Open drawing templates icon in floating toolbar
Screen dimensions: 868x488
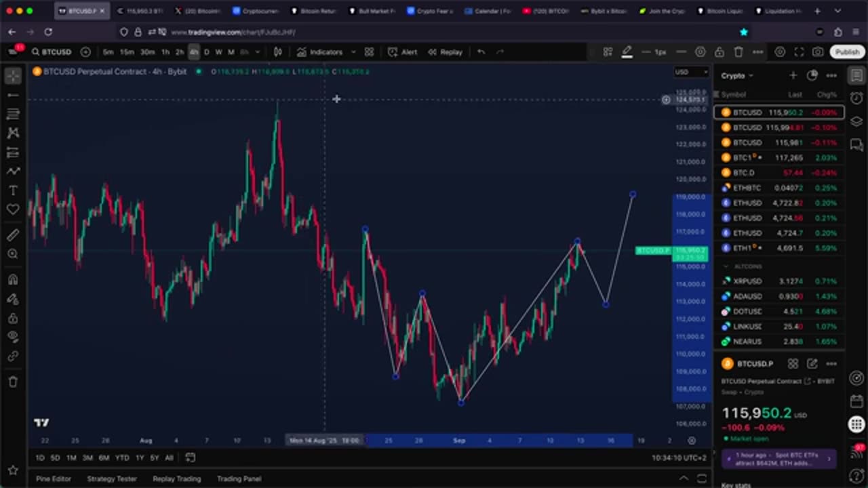click(x=608, y=52)
